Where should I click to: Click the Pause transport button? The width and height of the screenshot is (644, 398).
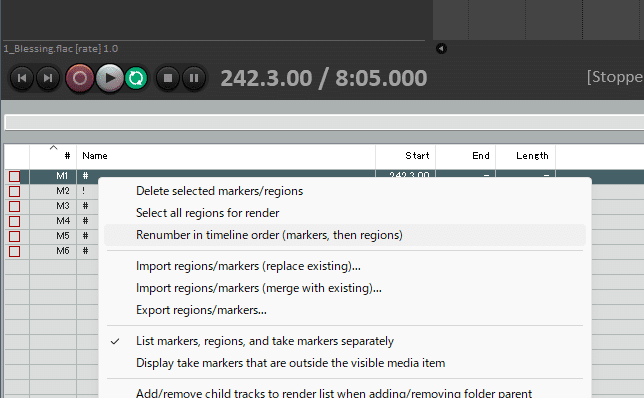pos(194,78)
